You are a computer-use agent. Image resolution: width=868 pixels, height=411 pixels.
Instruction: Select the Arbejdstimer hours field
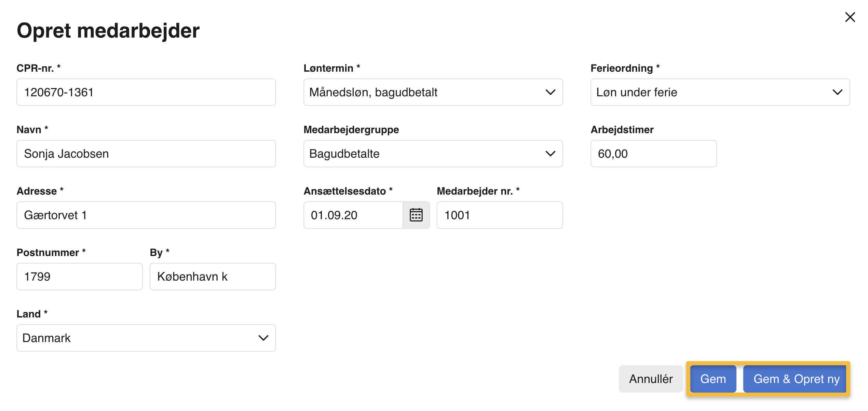tap(653, 154)
